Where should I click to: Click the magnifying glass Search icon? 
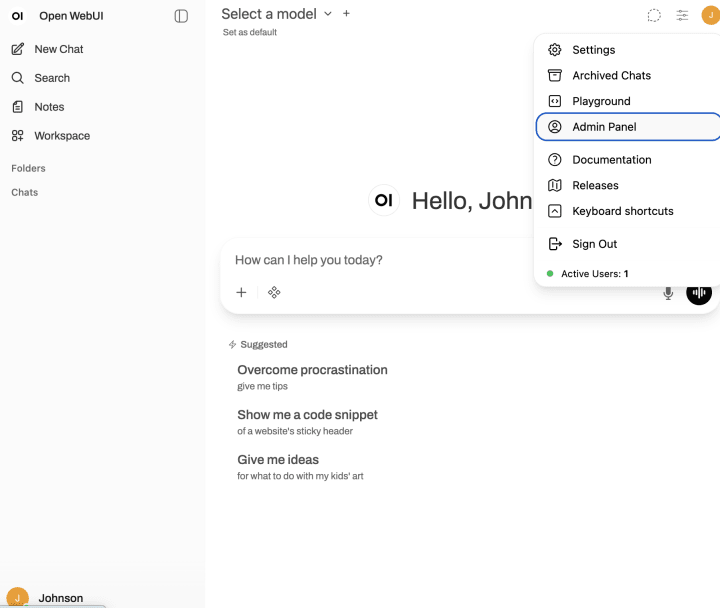pyautogui.click(x=17, y=78)
